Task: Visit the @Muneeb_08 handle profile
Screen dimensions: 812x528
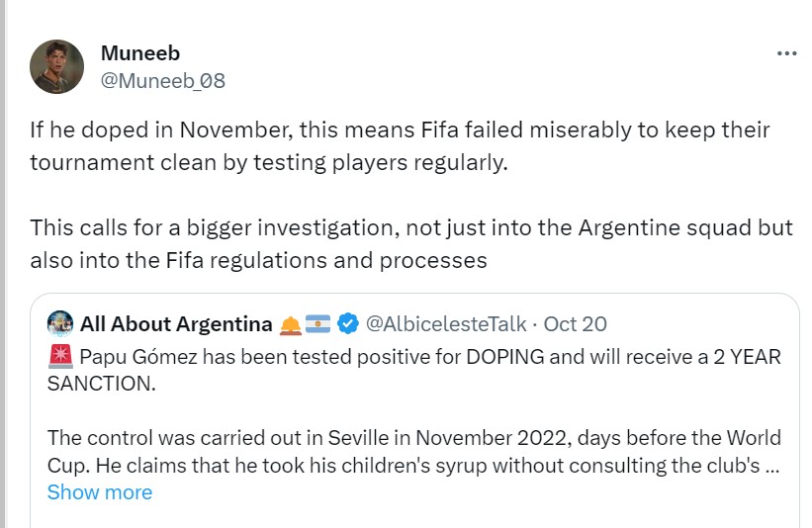Action: click(162, 81)
